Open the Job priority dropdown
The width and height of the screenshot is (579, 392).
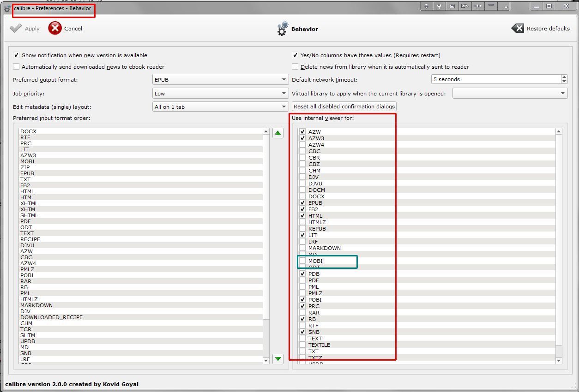coord(221,93)
